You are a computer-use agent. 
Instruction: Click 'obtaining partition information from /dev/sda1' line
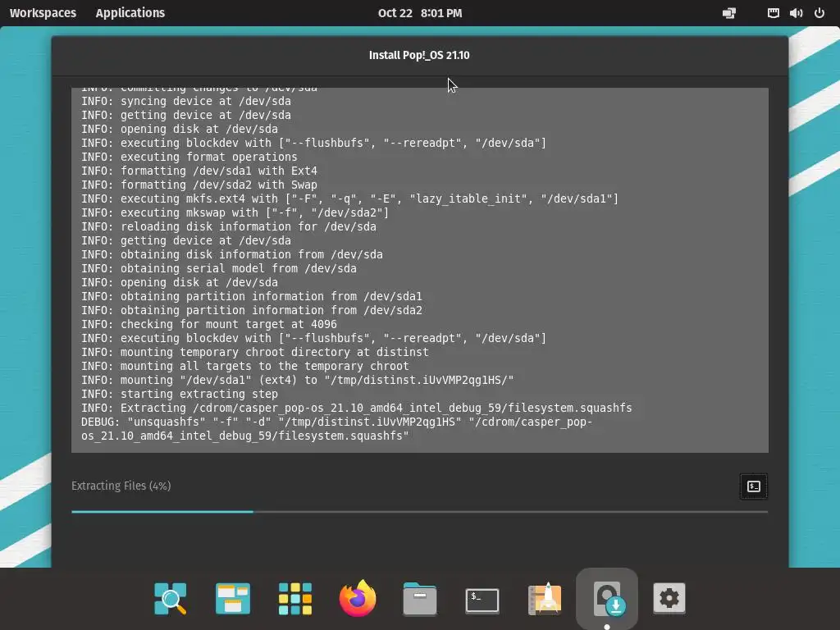click(x=252, y=296)
